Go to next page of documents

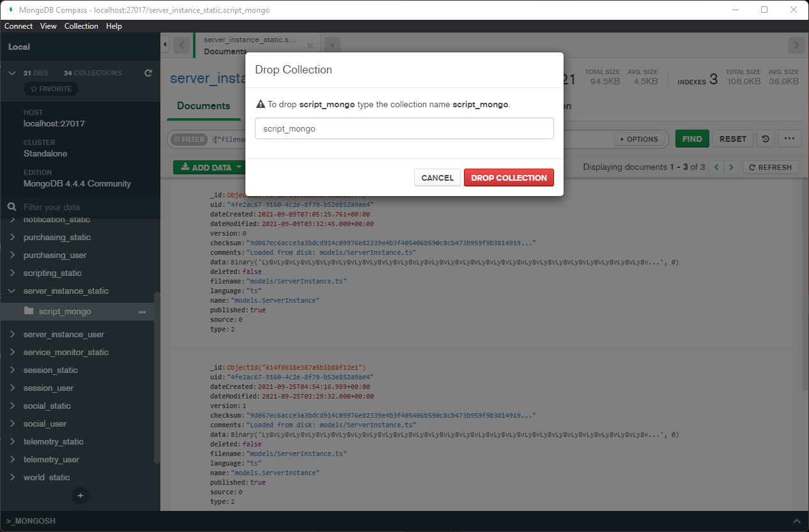tap(732, 167)
